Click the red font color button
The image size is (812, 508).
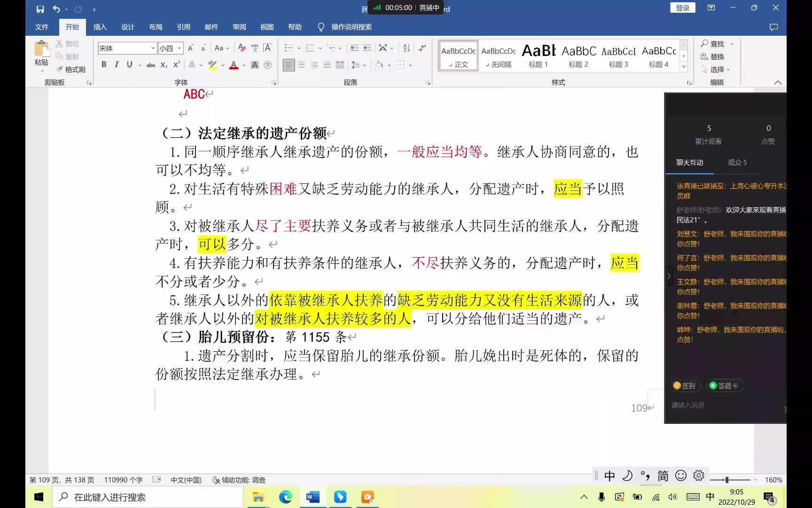coord(234,65)
